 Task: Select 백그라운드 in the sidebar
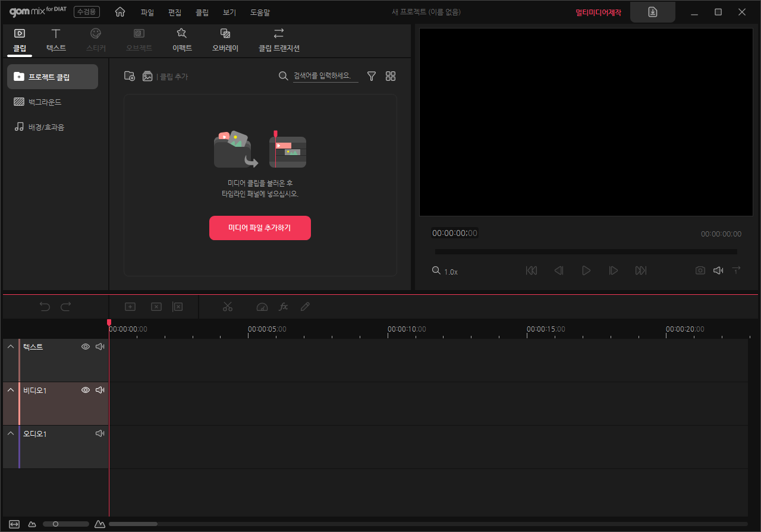pyautogui.click(x=45, y=102)
